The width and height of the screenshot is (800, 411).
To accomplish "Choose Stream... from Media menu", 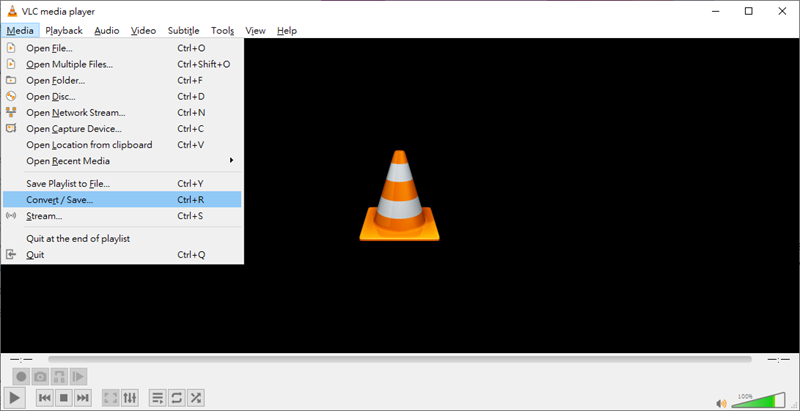I will (122, 216).
